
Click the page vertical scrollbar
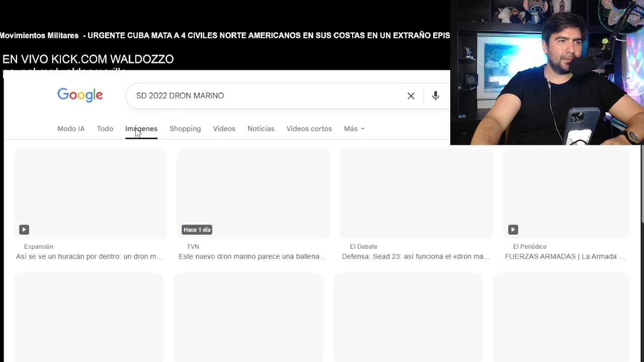641,184
